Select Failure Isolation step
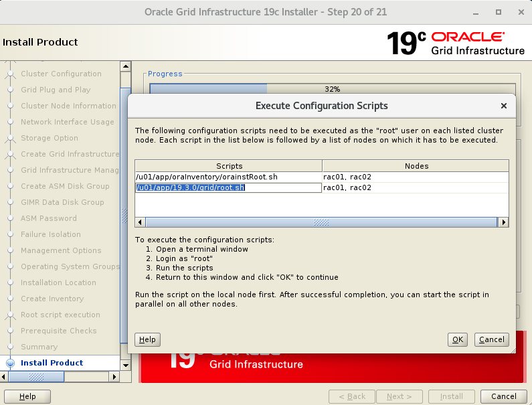This screenshot has width=532, height=405. 51,234
